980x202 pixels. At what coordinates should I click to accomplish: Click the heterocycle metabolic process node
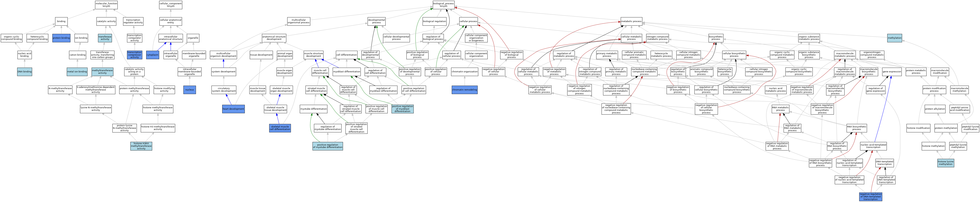click(x=661, y=55)
